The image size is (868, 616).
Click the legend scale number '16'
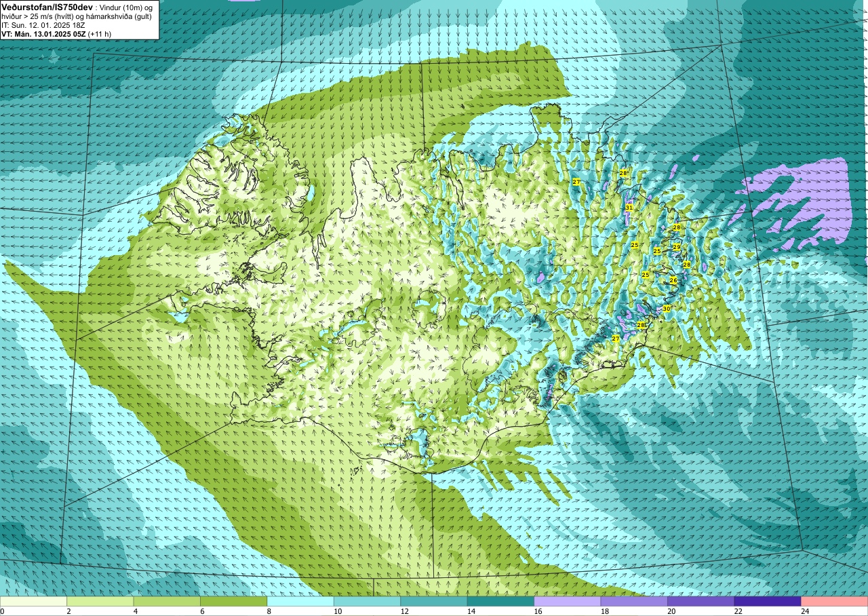[538, 611]
